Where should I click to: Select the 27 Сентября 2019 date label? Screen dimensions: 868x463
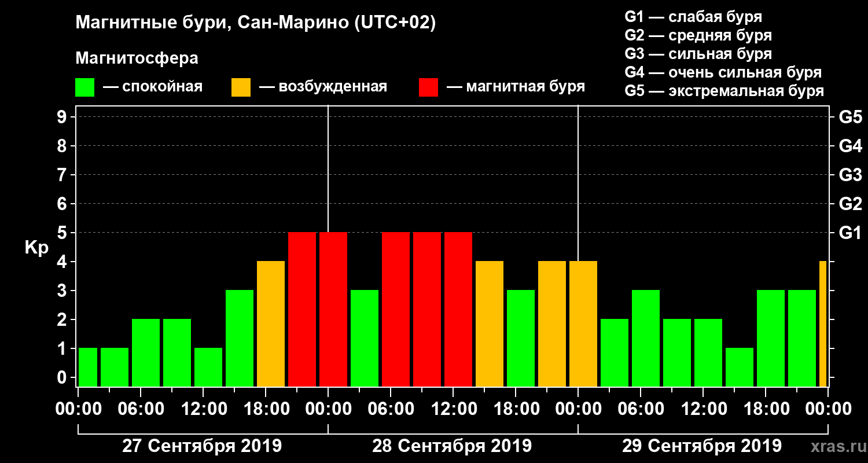[x=202, y=446]
